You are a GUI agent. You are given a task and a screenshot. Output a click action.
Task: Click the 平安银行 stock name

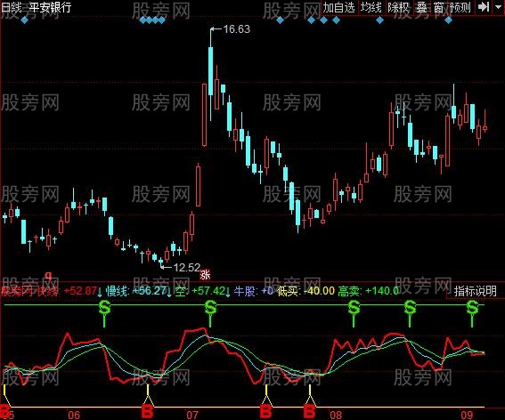click(50, 7)
